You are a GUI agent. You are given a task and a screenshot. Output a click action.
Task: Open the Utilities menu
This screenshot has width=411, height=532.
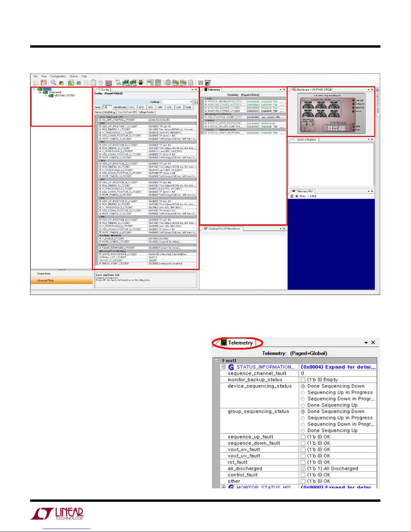click(74, 76)
